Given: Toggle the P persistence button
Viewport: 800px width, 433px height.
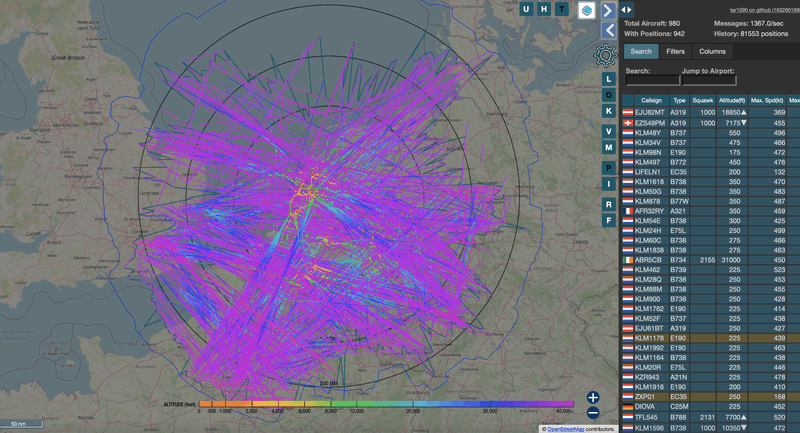Looking at the screenshot, I should pyautogui.click(x=608, y=168).
